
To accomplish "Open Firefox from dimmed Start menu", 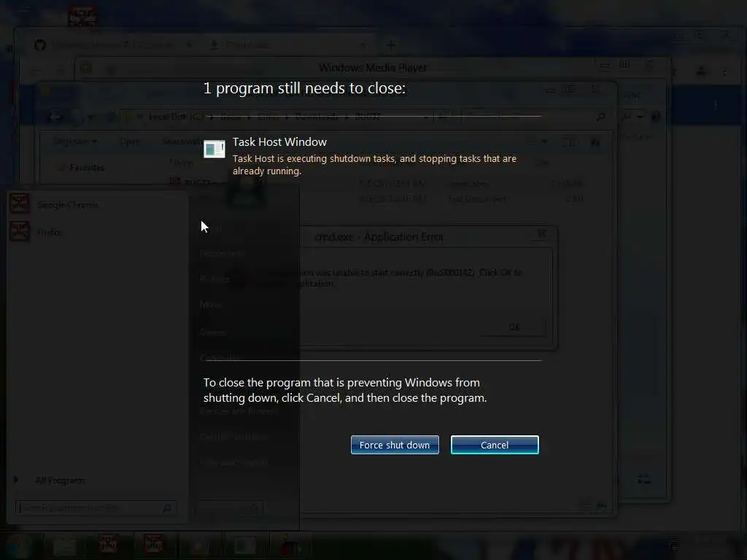I will 49,233.
